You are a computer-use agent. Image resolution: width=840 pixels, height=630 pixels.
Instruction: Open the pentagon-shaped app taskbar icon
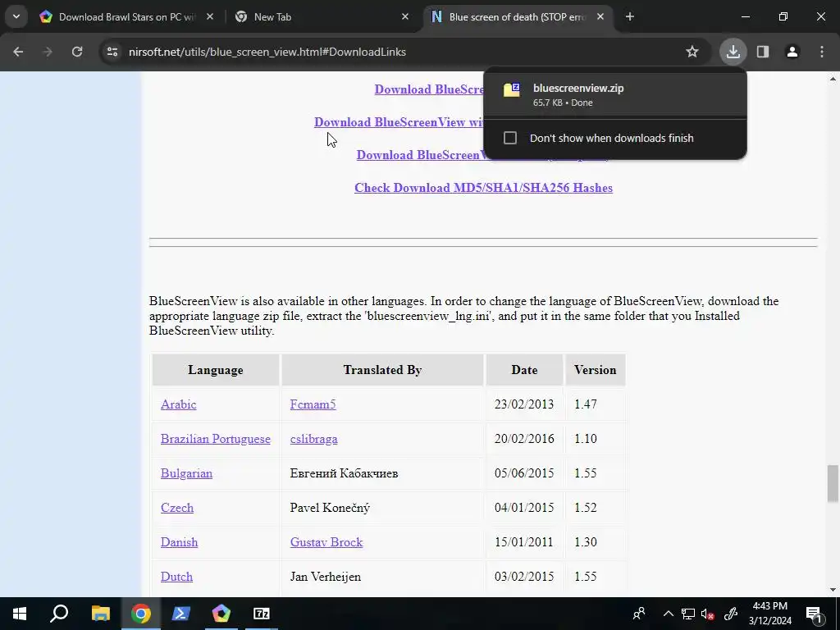click(x=221, y=614)
